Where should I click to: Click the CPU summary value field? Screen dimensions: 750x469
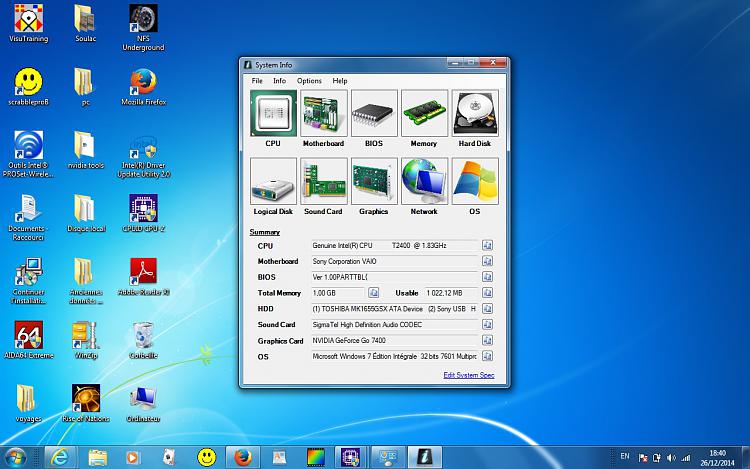point(394,245)
